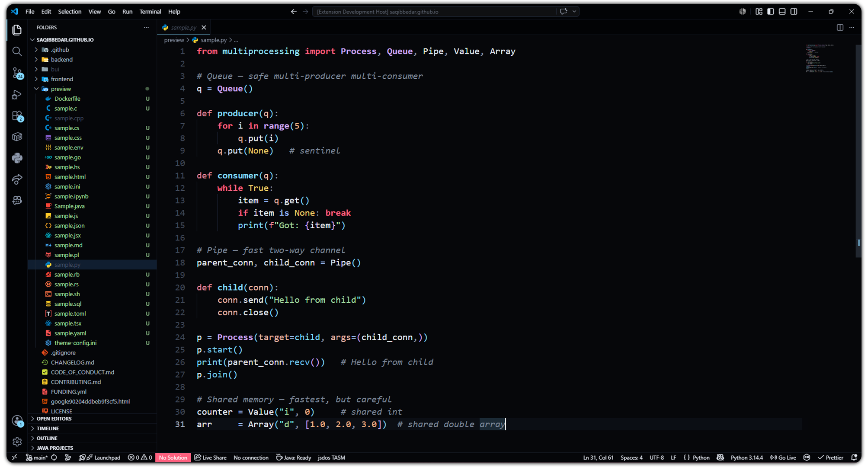The image size is (868, 467).
Task: Click Go Live server broadcast icon
Action: pyautogui.click(x=783, y=457)
